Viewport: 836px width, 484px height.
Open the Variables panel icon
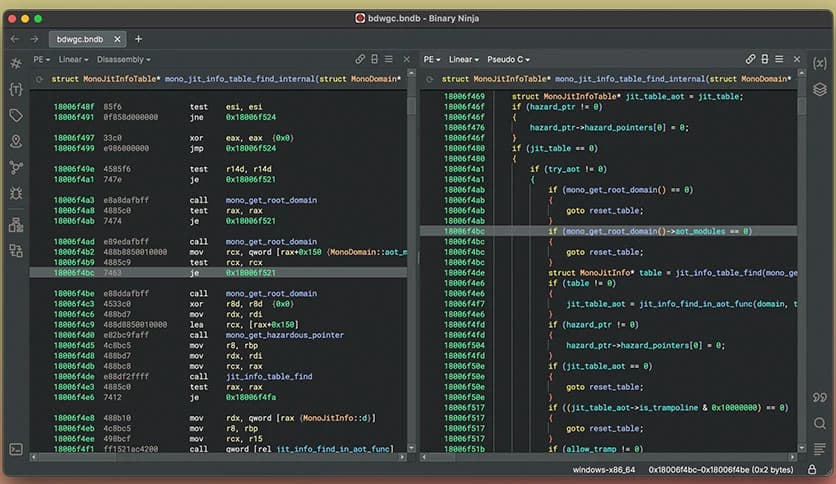pos(820,63)
